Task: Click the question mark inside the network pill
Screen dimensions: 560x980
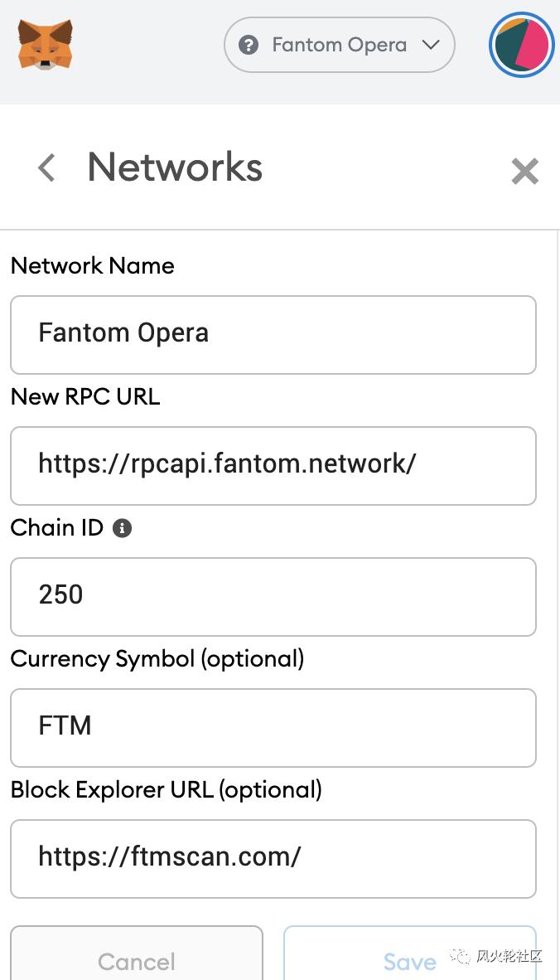Action: (249, 46)
